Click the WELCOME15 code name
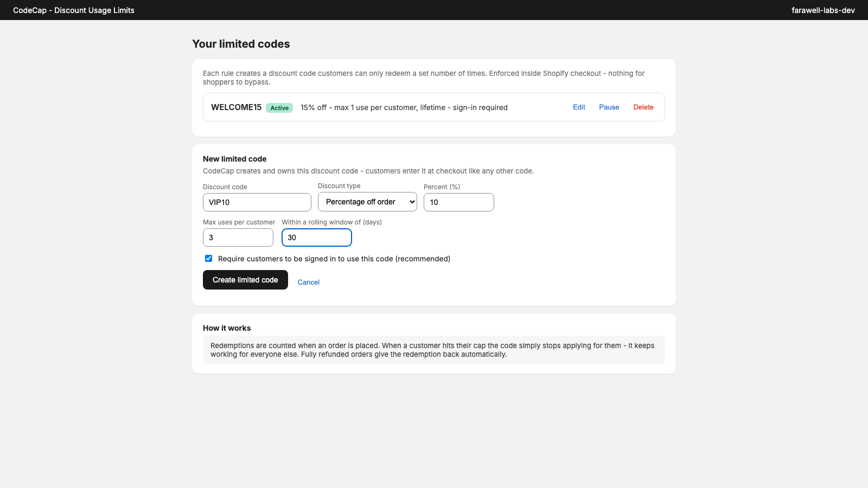 237,107
